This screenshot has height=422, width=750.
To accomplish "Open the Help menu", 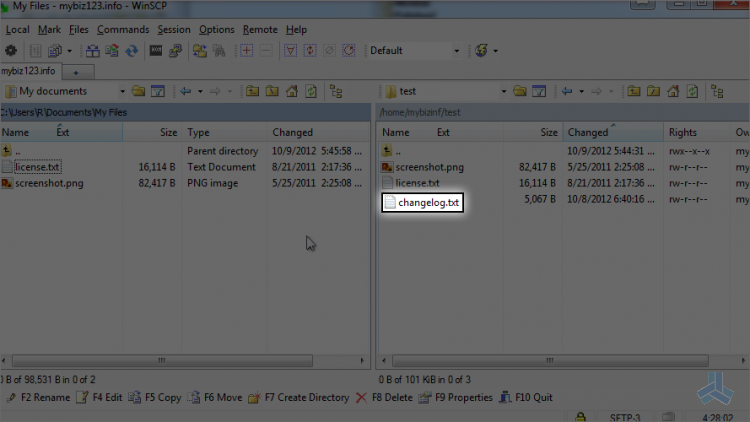I will pos(296,30).
